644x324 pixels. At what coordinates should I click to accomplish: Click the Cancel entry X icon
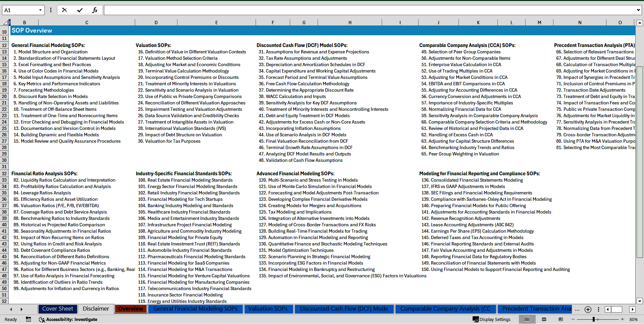tap(64, 10)
